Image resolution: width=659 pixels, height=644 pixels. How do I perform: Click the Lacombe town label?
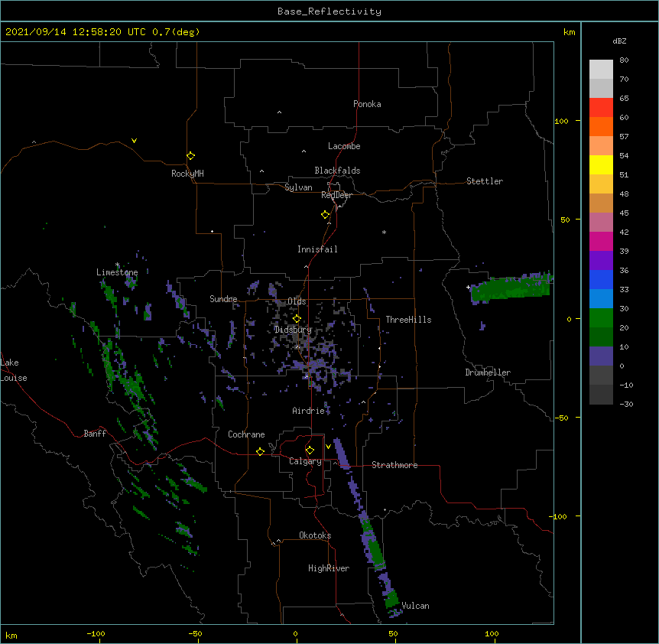344,146
